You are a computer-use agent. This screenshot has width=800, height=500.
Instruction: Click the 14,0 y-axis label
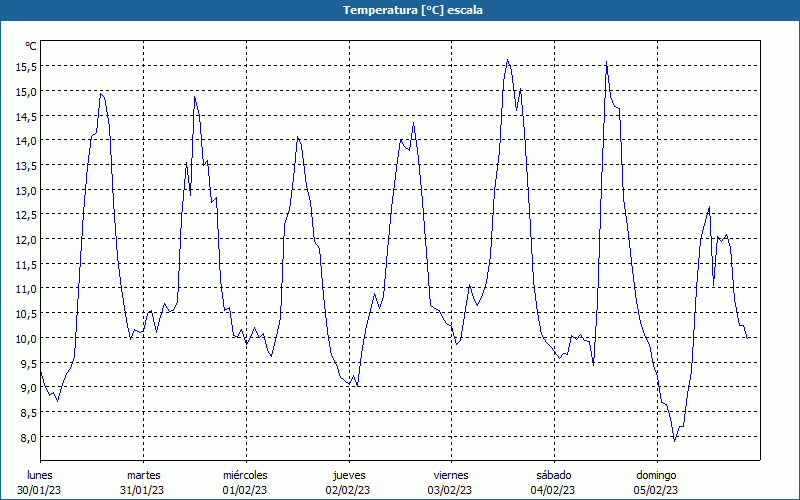click(26, 141)
